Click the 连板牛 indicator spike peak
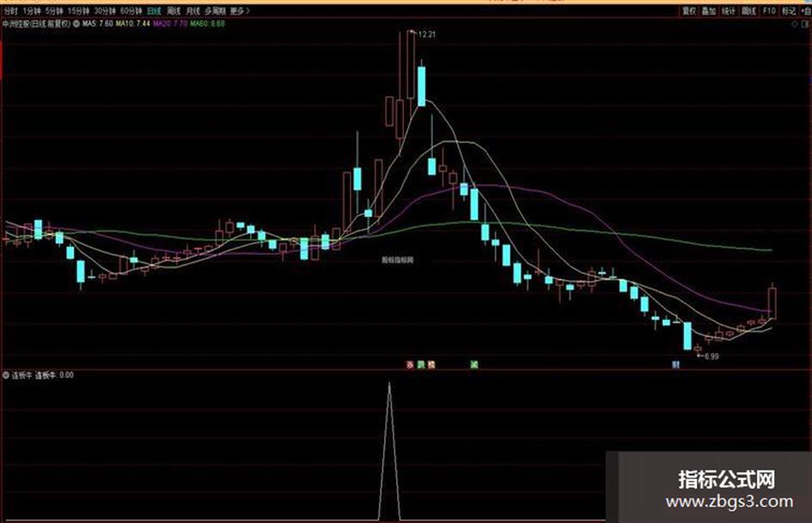812x523 pixels. click(x=389, y=384)
